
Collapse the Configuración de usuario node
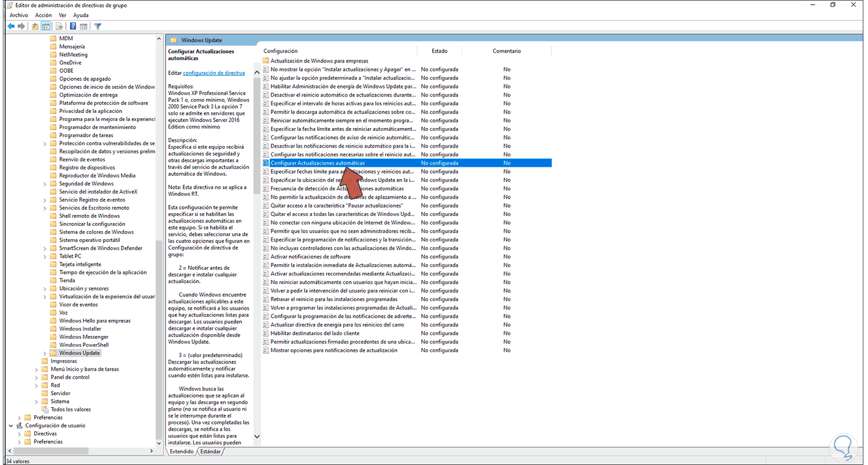pos(11,426)
